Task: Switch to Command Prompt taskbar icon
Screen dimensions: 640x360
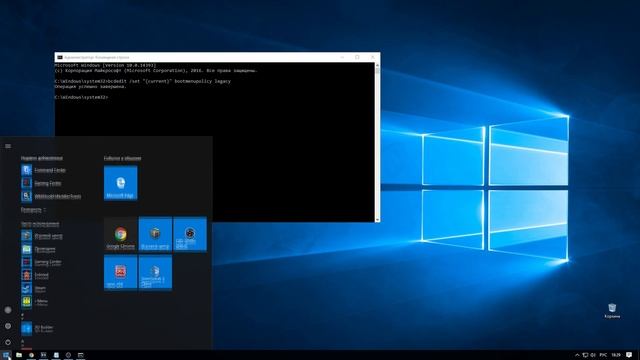Action: (x=80, y=355)
